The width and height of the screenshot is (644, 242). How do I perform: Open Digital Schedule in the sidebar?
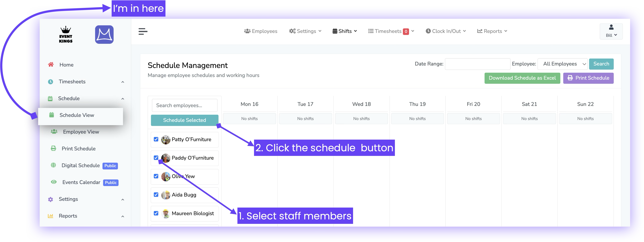click(81, 165)
